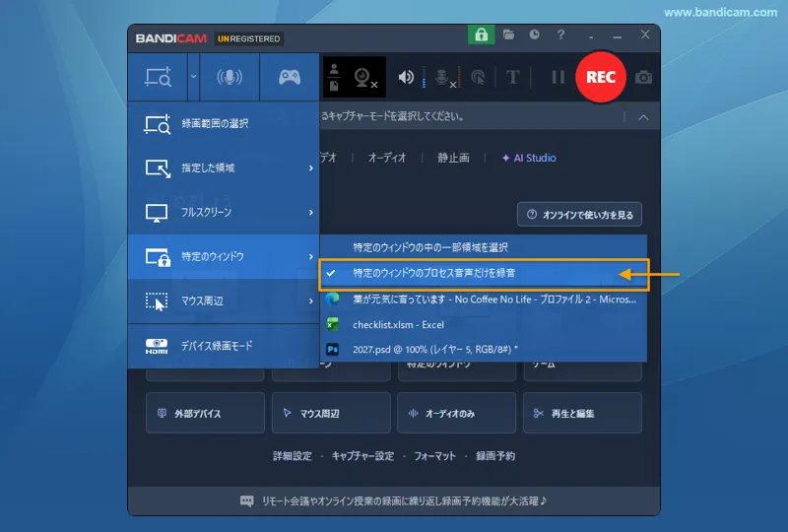Toggle the webcam overlay icon
This screenshot has width=788, height=532.
pos(365,78)
